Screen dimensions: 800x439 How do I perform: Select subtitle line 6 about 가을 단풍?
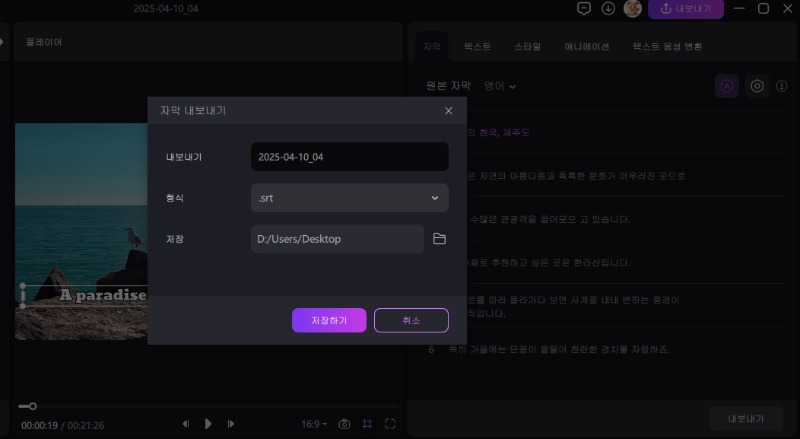(x=559, y=350)
